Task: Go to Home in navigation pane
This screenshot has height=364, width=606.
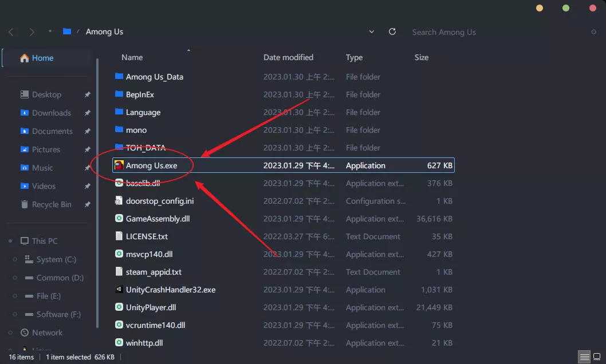Action: pos(42,58)
